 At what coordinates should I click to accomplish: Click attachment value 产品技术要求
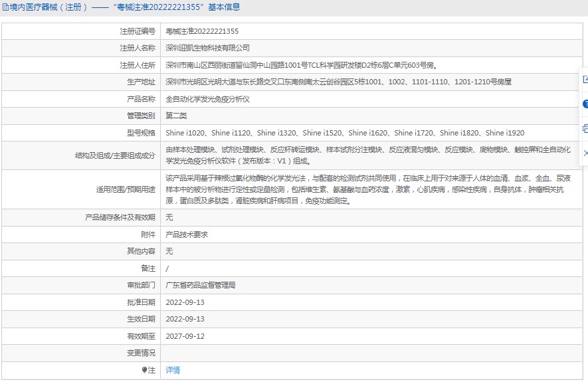[187, 235]
